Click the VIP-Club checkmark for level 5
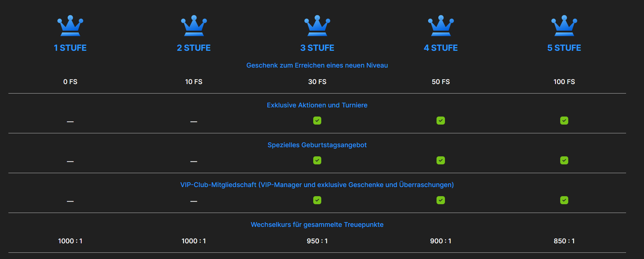644x259 pixels. 564,200
